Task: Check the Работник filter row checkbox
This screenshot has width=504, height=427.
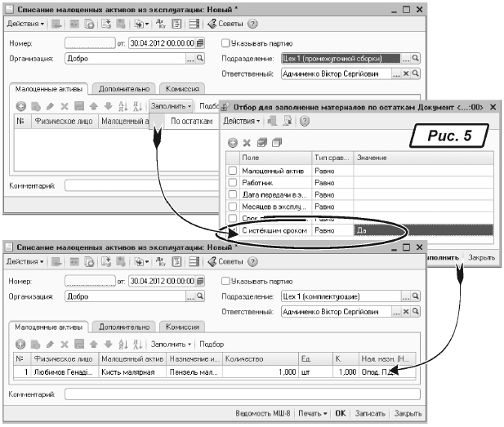Action: [233, 182]
